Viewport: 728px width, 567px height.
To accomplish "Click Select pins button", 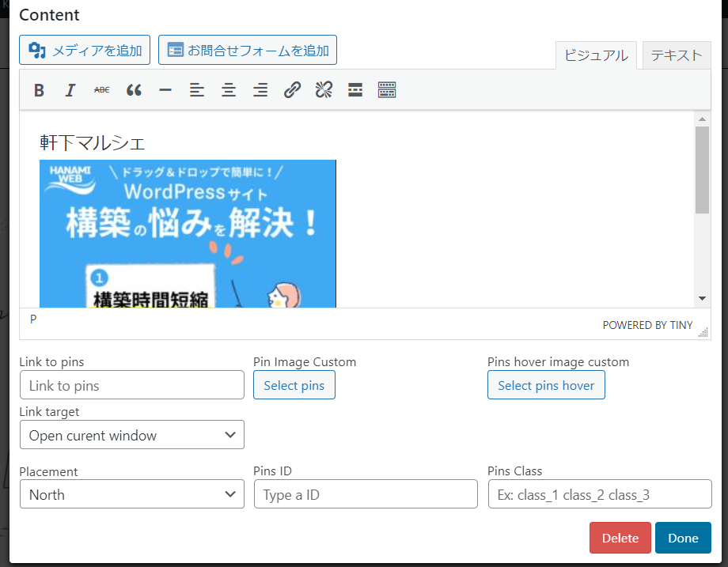I will click(x=294, y=384).
